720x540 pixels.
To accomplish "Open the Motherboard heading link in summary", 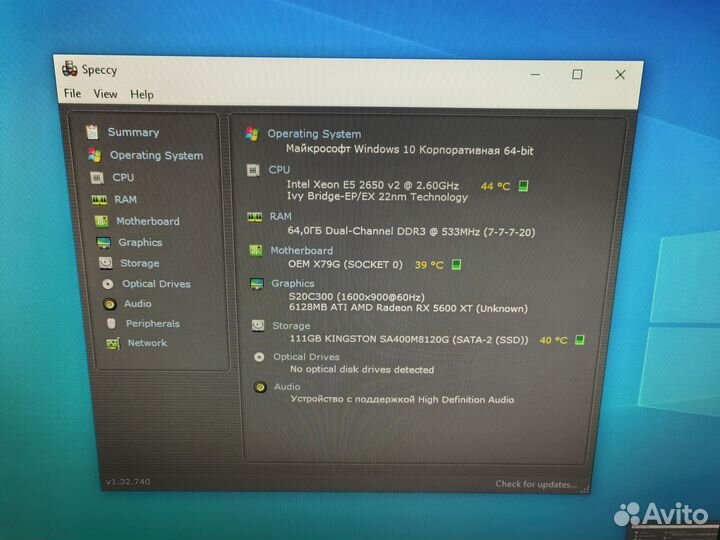I will [302, 250].
